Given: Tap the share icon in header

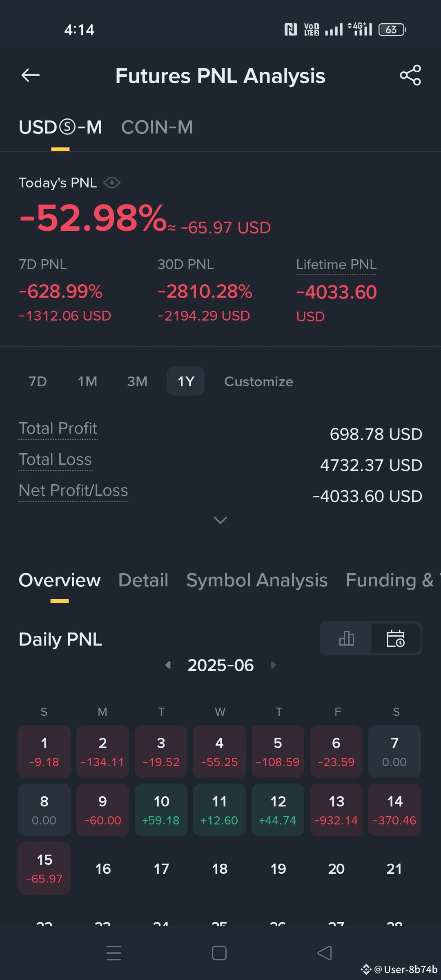Looking at the screenshot, I should click(410, 75).
